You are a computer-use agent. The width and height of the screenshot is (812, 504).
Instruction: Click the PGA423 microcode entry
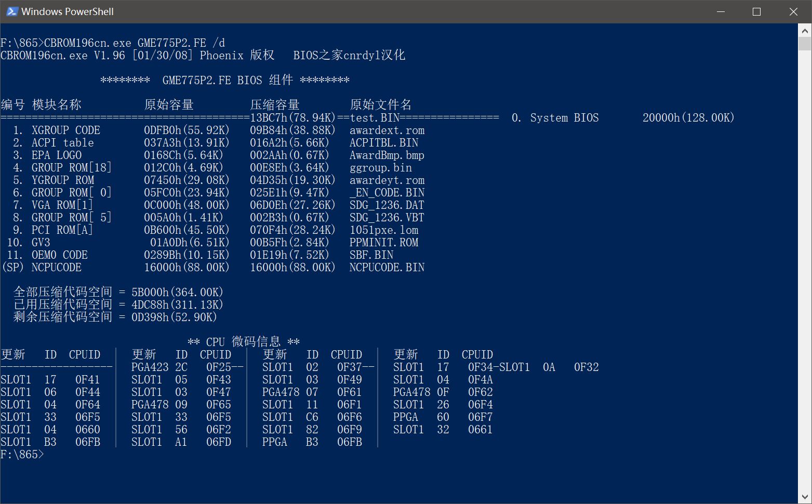point(150,367)
